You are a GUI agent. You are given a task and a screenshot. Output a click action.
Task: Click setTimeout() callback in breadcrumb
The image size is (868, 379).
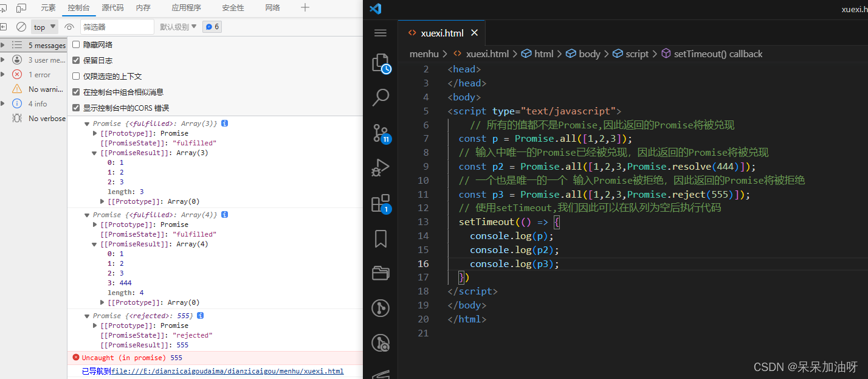pos(718,54)
